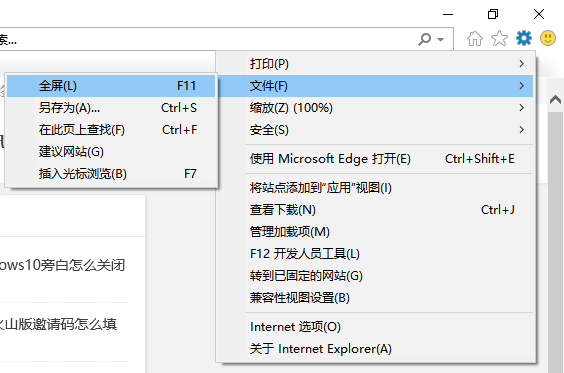Select F12 开发人员工具(L)
The height and width of the screenshot is (373, 564).
click(376, 254)
